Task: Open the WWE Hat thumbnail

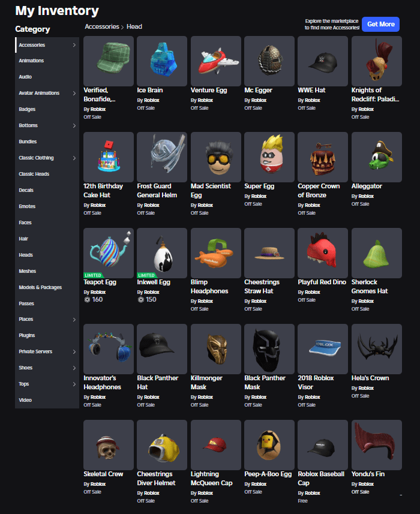Action: [323, 61]
